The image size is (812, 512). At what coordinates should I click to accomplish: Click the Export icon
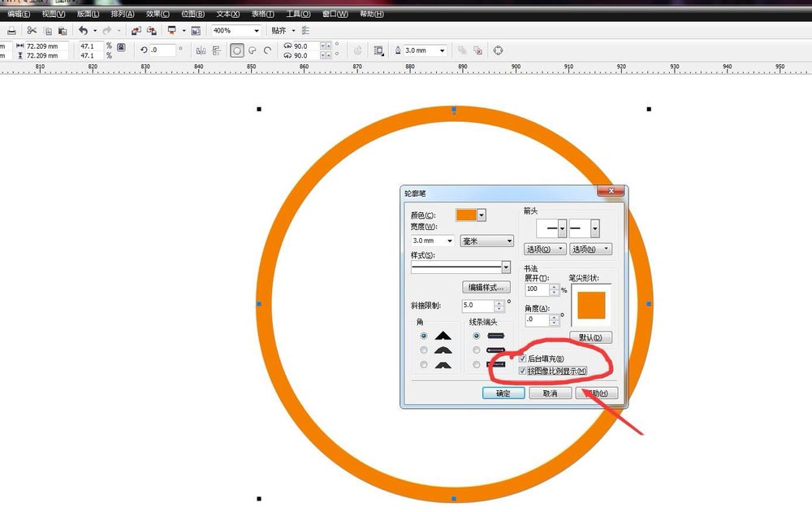tap(151, 31)
